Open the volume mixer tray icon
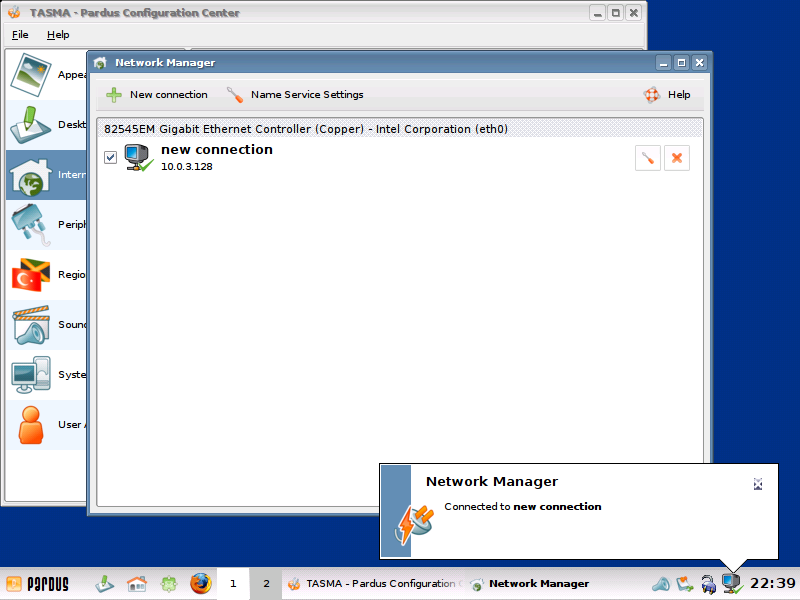This screenshot has width=800, height=600. click(x=661, y=584)
